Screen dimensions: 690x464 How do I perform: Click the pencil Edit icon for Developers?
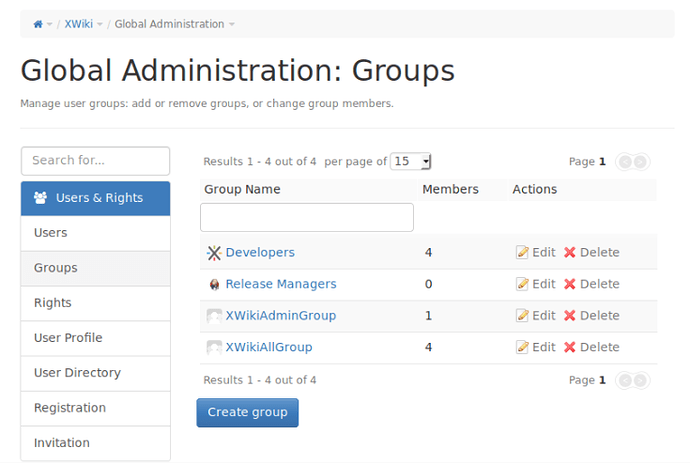[x=522, y=252]
